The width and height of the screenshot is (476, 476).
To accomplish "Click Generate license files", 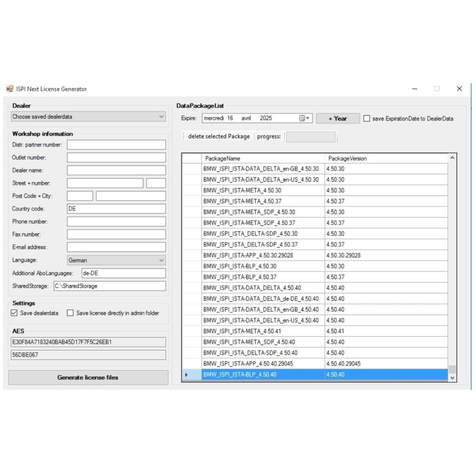I will coord(88,377).
